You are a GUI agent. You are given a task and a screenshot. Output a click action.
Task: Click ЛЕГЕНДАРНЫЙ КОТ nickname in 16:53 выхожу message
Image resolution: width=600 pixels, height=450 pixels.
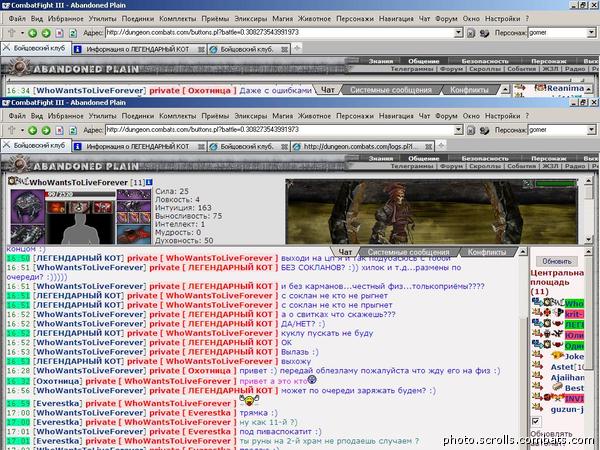click(x=78, y=361)
